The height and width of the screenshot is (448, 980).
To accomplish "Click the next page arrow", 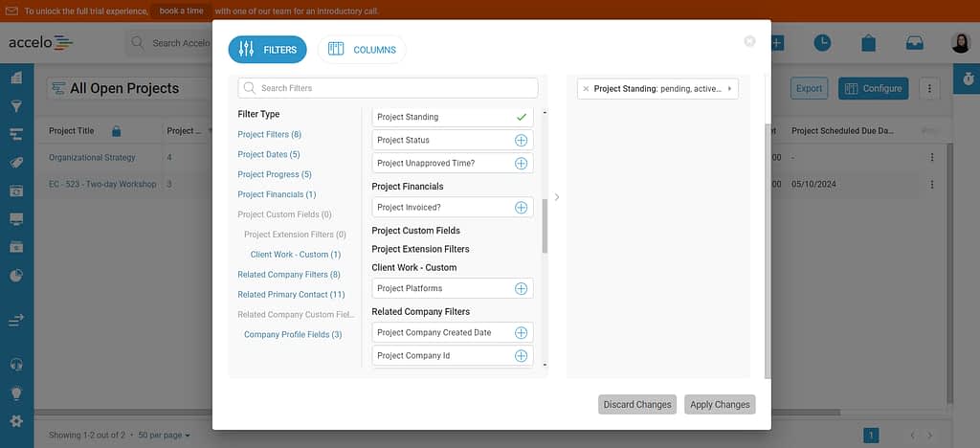I will [x=929, y=436].
